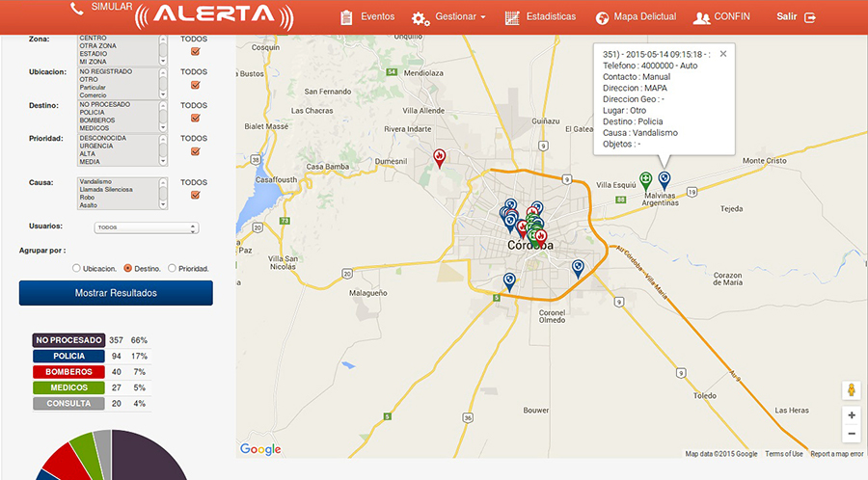868x480 pixels.
Task: Open the Usuarios TODOS dropdown
Action: [147, 227]
